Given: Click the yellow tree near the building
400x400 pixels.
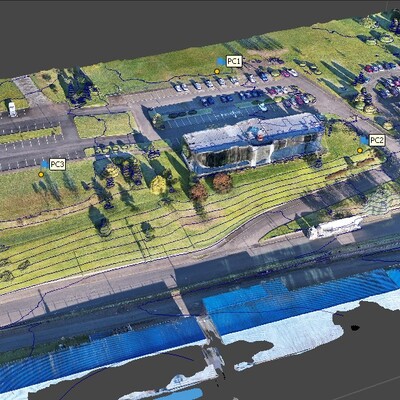Looking at the screenshot, I should [158, 185].
